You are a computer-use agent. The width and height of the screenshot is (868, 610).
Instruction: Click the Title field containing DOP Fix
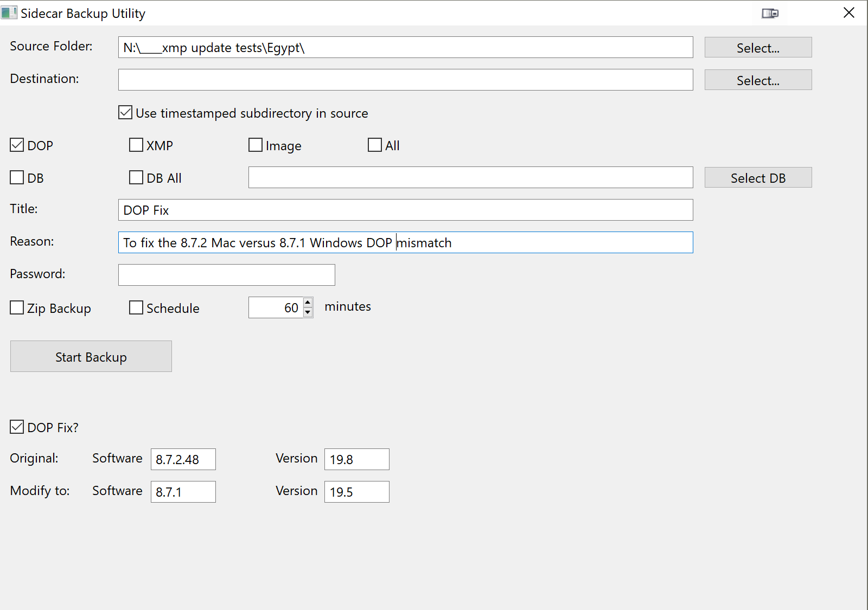click(x=405, y=210)
